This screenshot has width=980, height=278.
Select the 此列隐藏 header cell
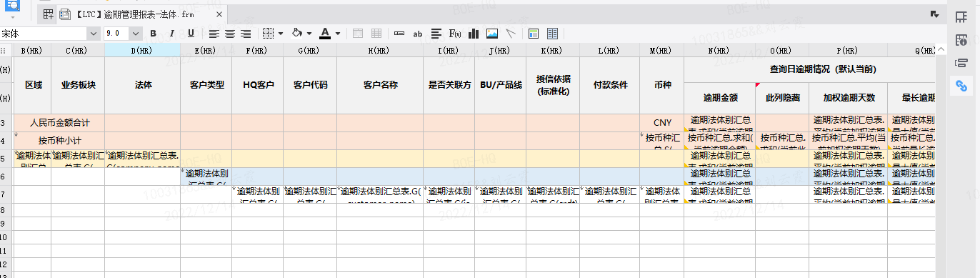(783, 97)
